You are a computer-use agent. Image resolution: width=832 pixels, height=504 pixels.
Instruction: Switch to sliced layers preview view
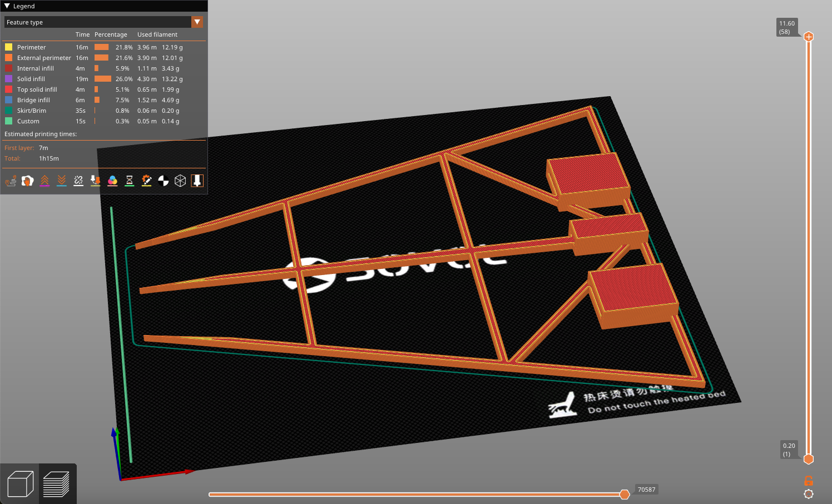coord(57,484)
